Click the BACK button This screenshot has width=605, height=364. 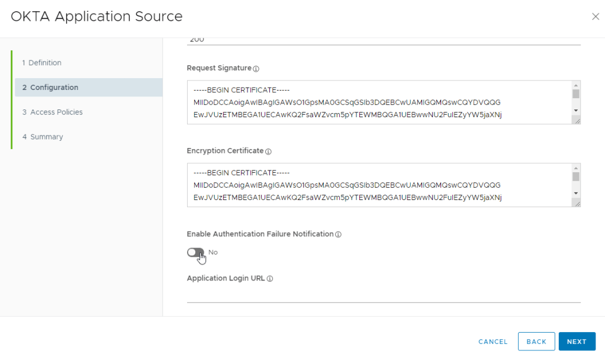coord(536,342)
